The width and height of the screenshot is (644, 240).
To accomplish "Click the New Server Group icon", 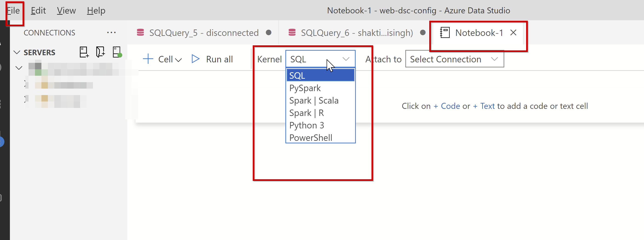I will pyautogui.click(x=100, y=52).
